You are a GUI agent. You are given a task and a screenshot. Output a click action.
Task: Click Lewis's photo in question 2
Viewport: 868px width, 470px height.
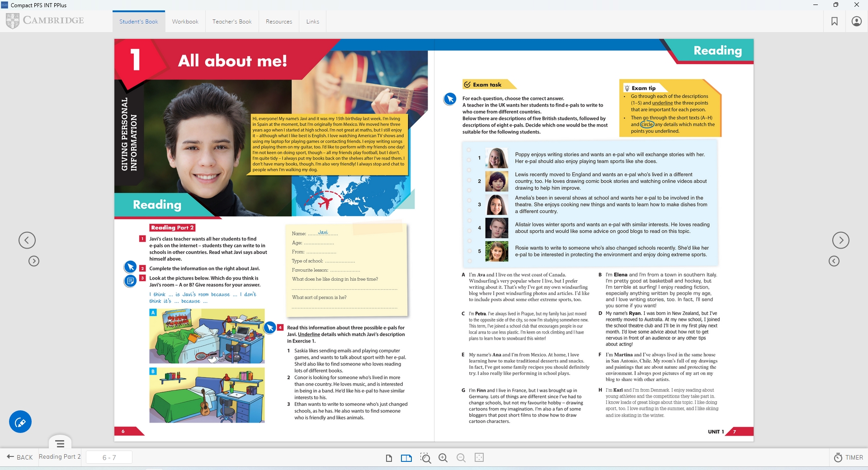496,181
